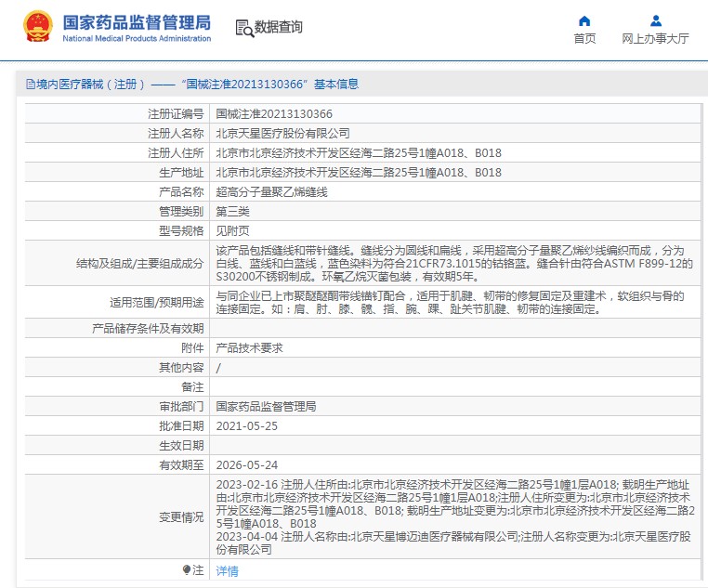The height and width of the screenshot is (588, 708).
Task: Open the 数据查询 search icon
Action: 244,28
